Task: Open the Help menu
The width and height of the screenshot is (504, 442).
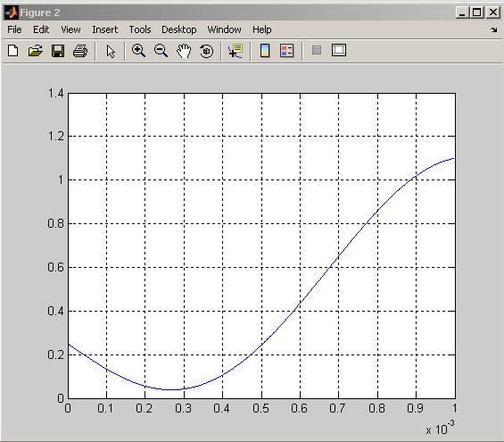Action: [x=261, y=30]
